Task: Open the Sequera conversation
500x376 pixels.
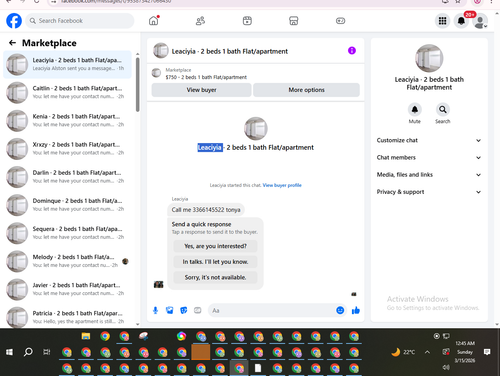Action: [68, 233]
